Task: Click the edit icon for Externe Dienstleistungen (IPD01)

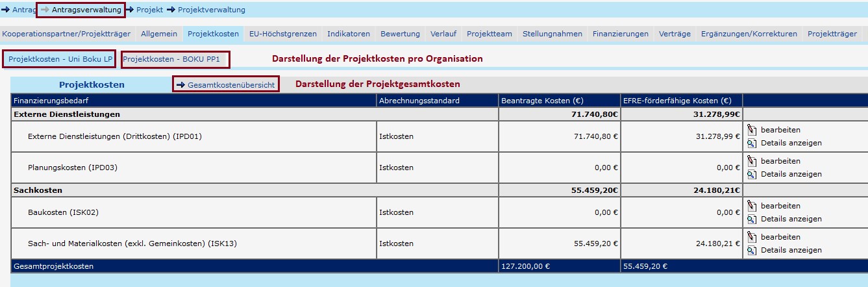Action: pos(752,130)
